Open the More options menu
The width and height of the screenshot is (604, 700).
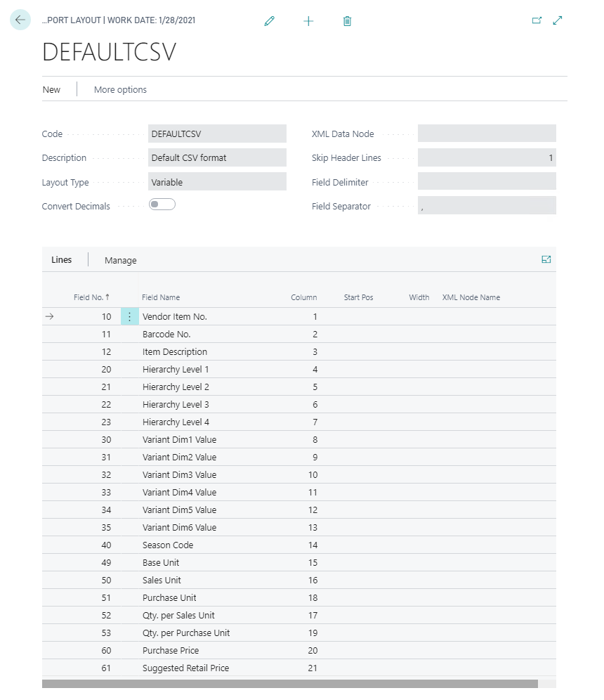coord(120,89)
